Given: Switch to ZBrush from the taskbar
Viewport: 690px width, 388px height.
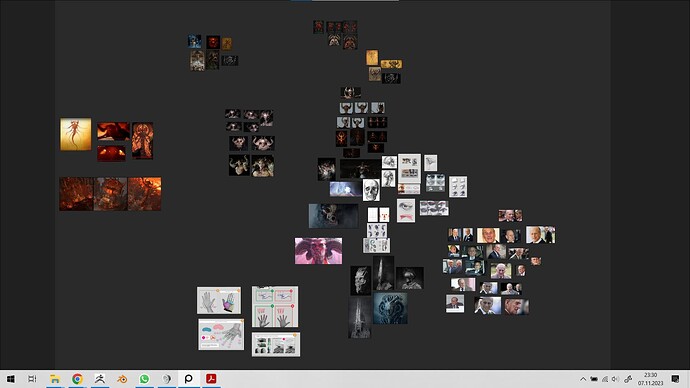Looking at the screenshot, I should 100,379.
